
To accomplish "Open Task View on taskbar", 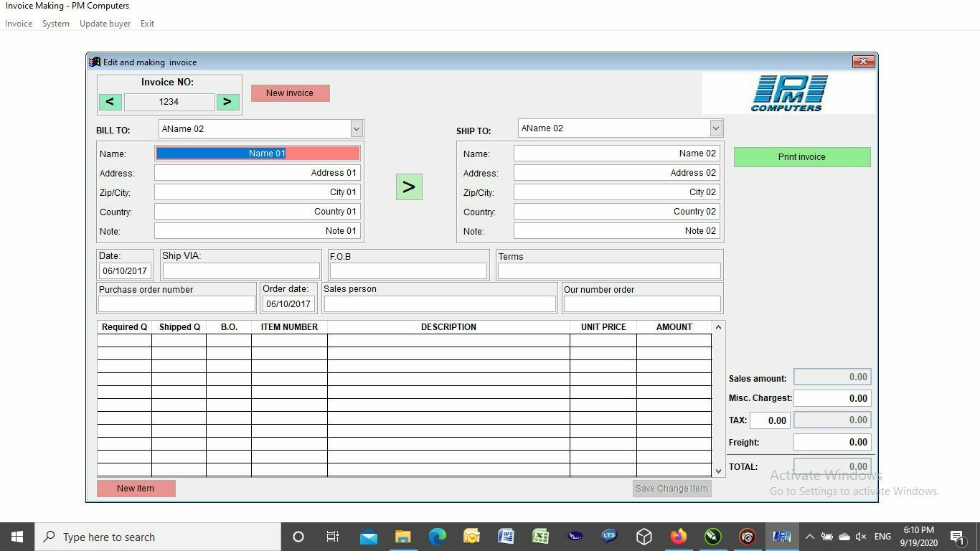I will click(333, 537).
